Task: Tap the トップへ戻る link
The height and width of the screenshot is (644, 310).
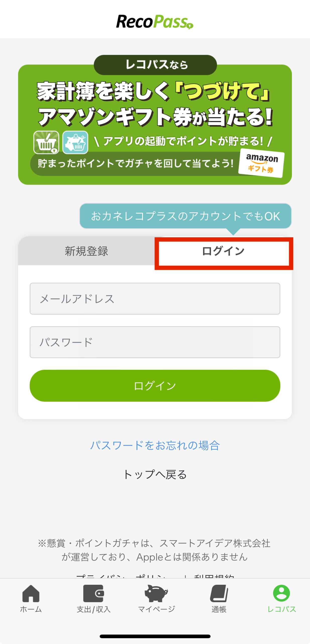Action: (x=155, y=474)
